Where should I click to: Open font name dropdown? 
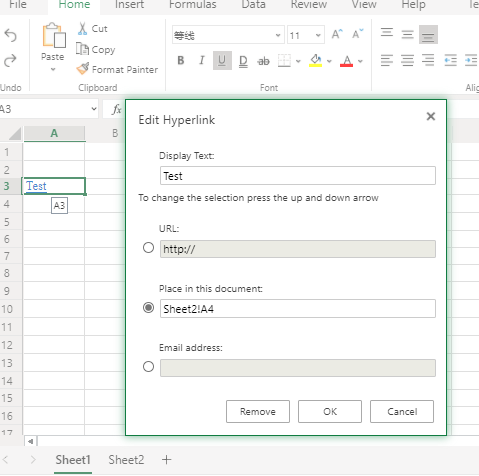[x=278, y=35]
